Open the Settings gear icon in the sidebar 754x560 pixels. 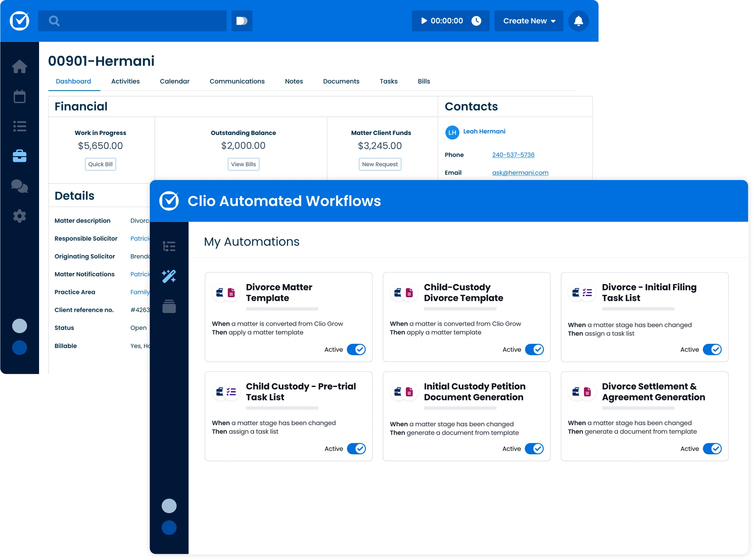20,216
